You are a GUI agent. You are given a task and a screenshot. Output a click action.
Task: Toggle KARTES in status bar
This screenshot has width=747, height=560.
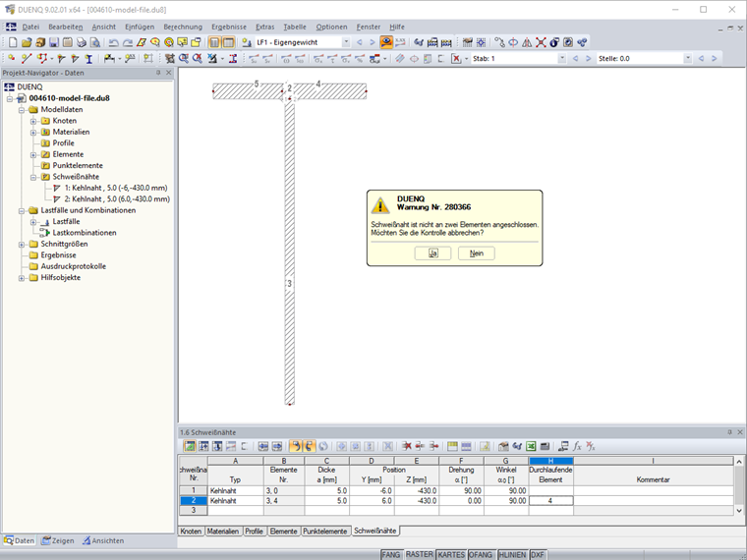[x=451, y=555]
